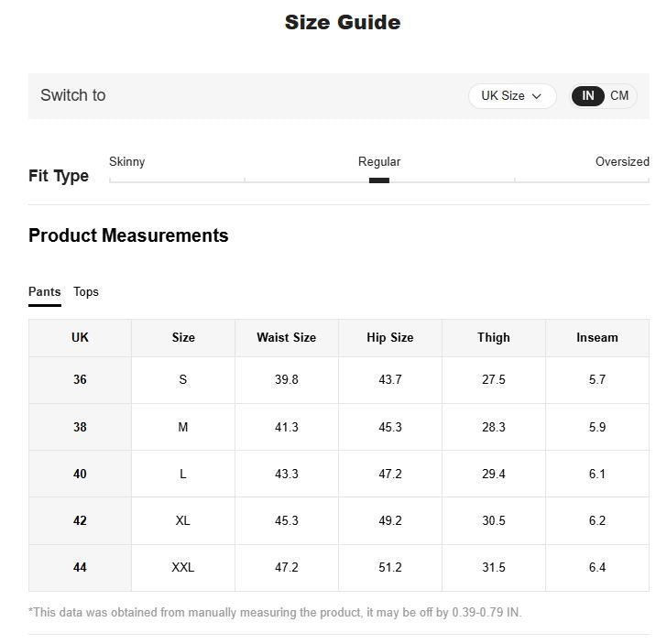Switch measurement units to CM
The width and height of the screenshot is (667, 644).
pyautogui.click(x=619, y=95)
